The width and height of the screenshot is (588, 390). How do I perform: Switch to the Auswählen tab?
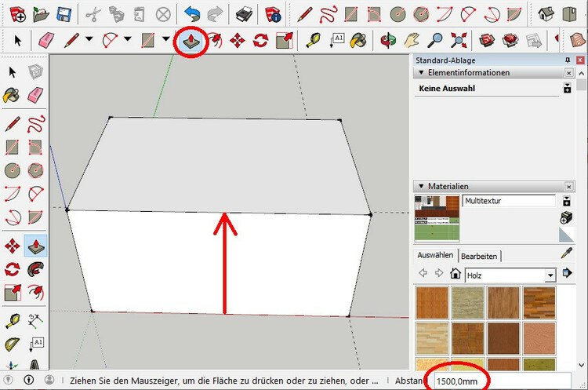(x=435, y=256)
